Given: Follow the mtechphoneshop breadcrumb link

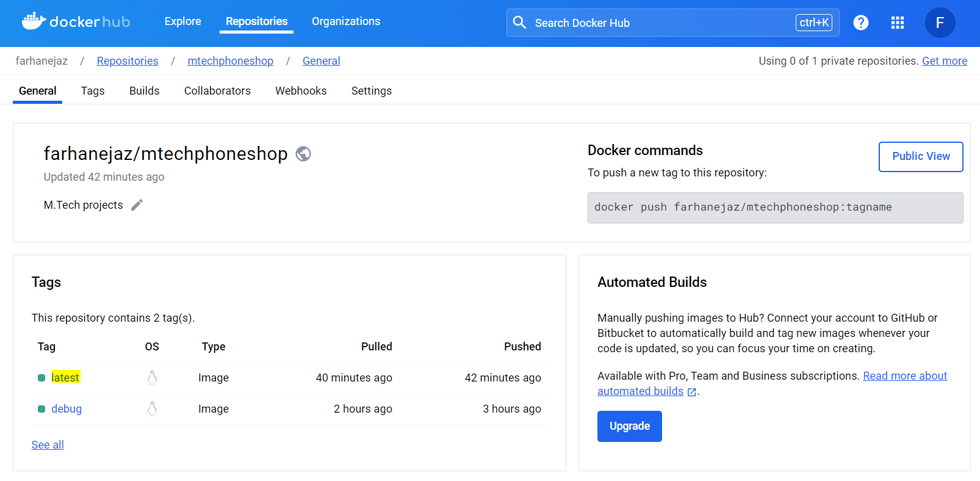Looking at the screenshot, I should coord(231,61).
